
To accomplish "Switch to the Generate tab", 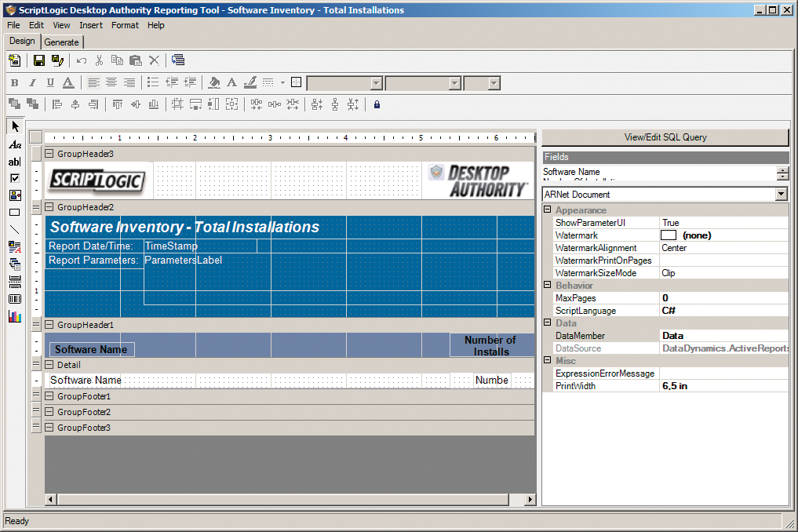I will click(61, 42).
